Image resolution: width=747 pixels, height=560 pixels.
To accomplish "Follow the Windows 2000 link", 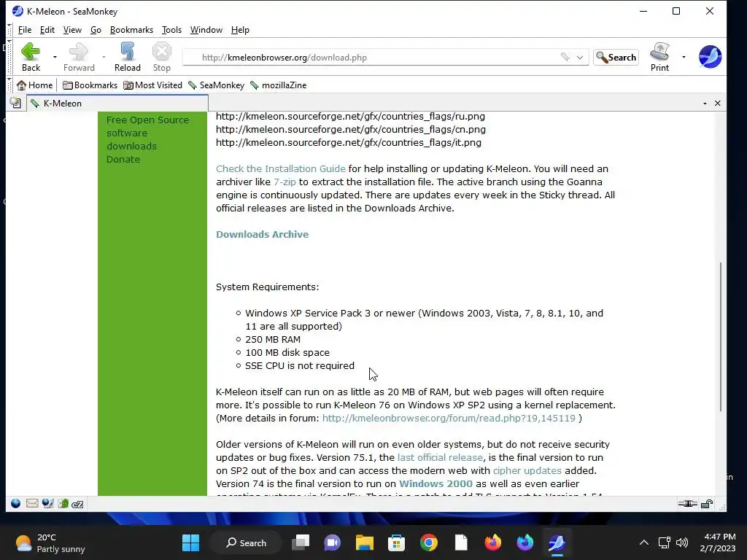I will click(436, 484).
